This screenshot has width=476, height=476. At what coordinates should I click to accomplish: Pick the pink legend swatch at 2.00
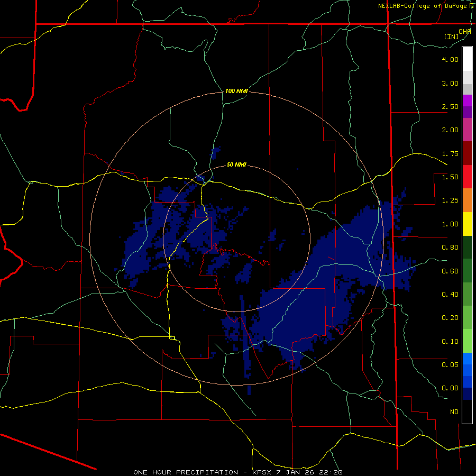467,130
